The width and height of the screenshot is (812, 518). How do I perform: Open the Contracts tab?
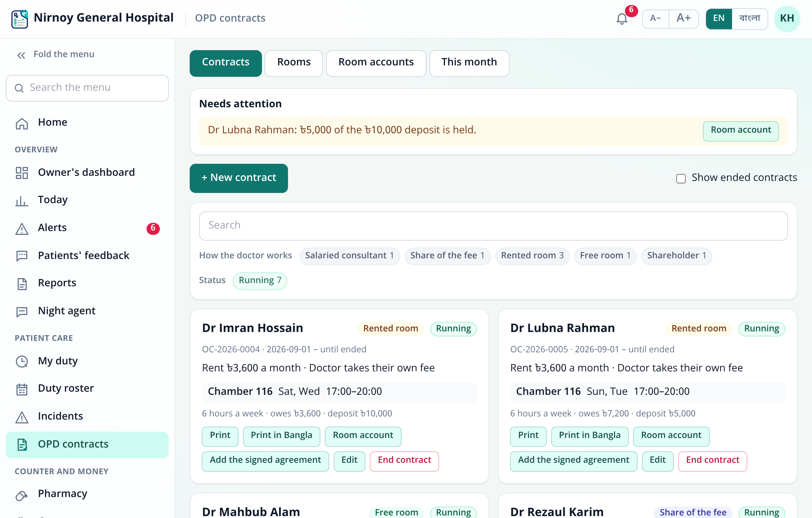coord(226,63)
